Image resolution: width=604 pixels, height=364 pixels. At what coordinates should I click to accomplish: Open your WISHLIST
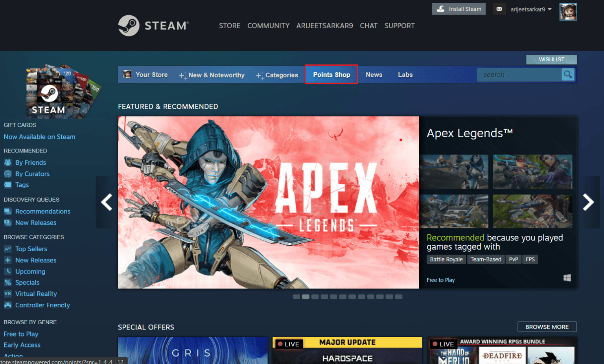point(551,59)
